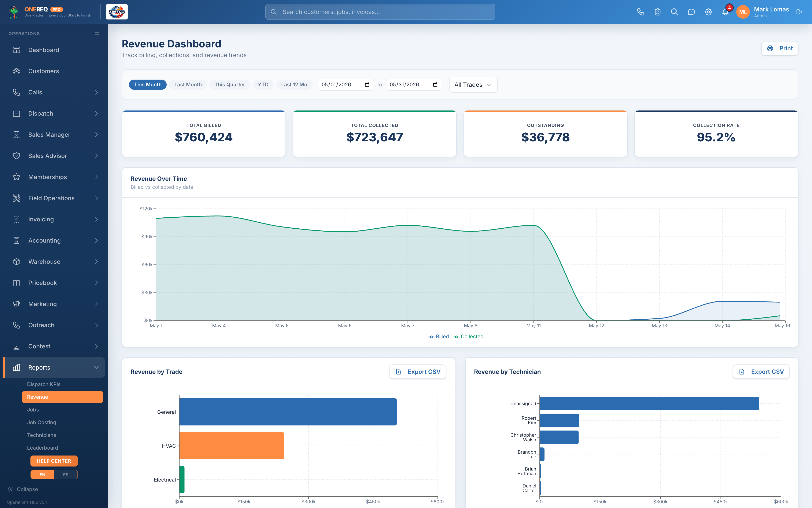The image size is (812, 508).
Task: Select the Last 12 Mo range pill
Action: 294,85
